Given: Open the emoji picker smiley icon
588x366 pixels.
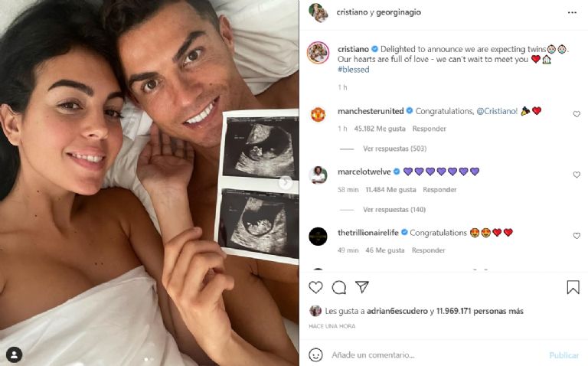Looking at the screenshot, I should pos(315,355).
